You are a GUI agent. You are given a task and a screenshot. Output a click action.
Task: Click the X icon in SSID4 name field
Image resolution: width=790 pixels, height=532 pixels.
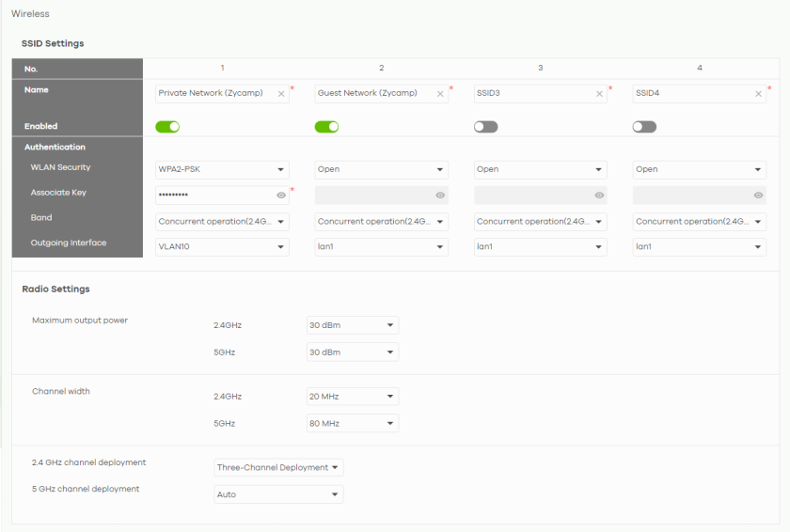(x=758, y=94)
